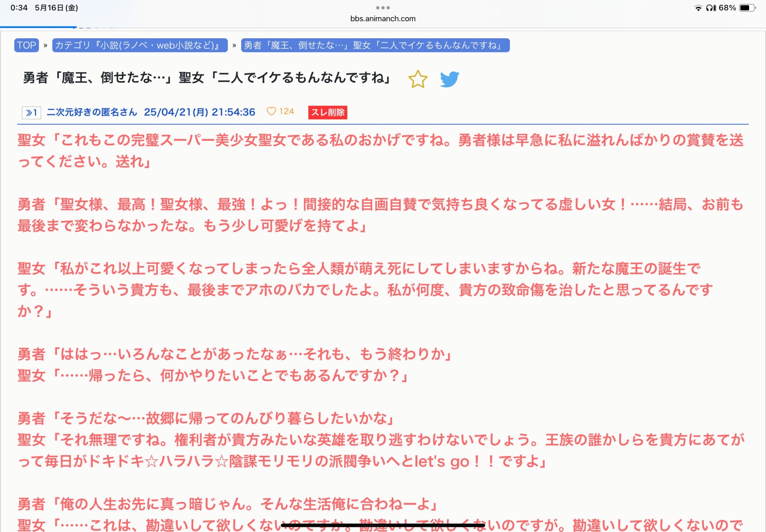Screen dimensions: 766x532
Task: Go to the TOP breadcrumb
Action: [26, 45]
